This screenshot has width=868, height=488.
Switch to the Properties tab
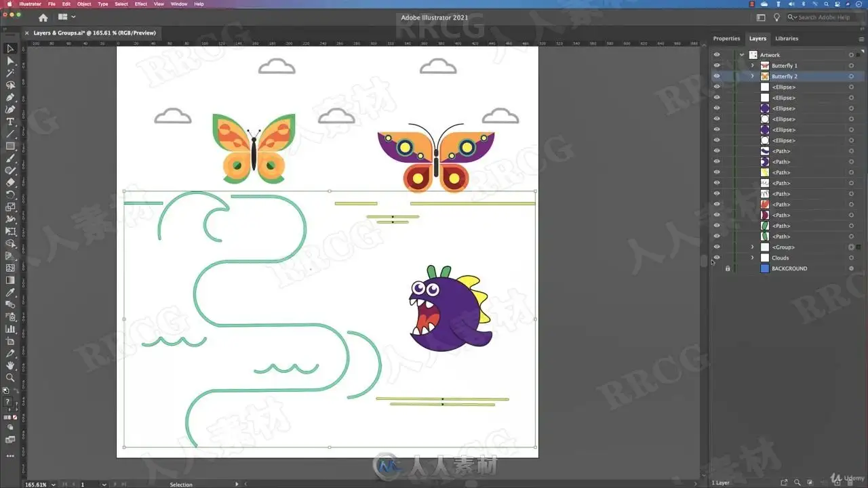coord(726,39)
